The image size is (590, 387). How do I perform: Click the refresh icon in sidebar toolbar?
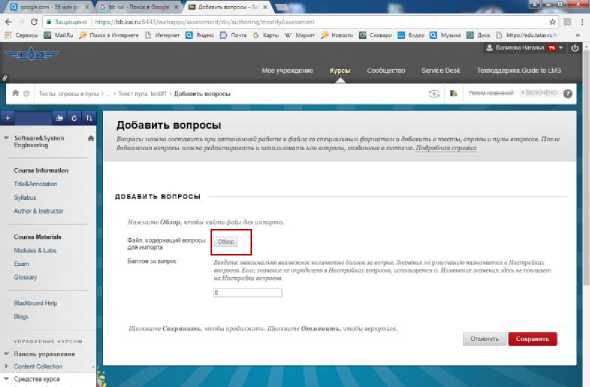[74, 118]
